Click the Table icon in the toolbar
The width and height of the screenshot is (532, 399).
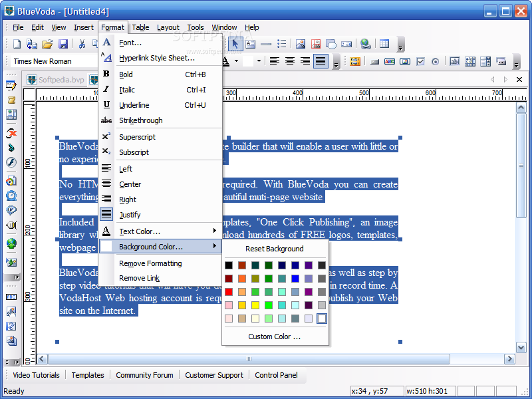384,45
